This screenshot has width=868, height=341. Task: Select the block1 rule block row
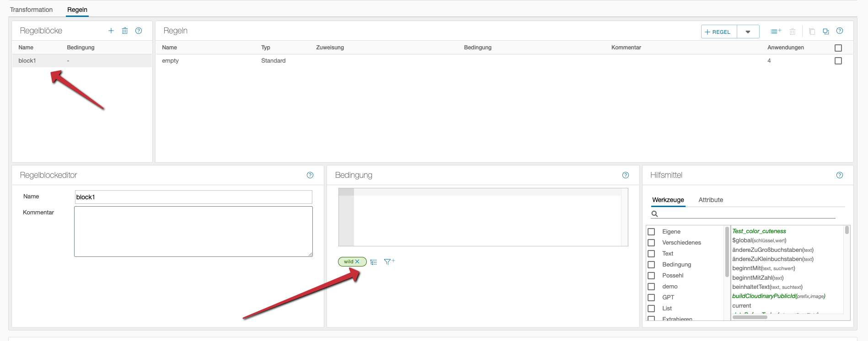tap(81, 61)
